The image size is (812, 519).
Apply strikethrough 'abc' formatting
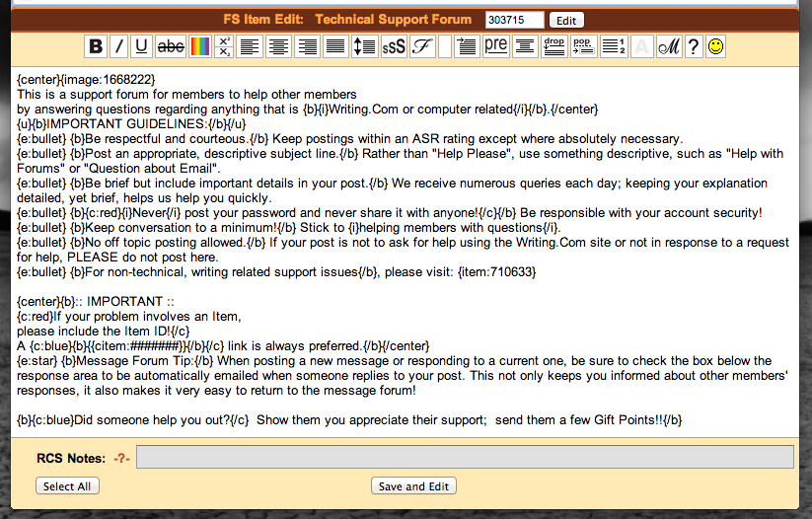(171, 46)
